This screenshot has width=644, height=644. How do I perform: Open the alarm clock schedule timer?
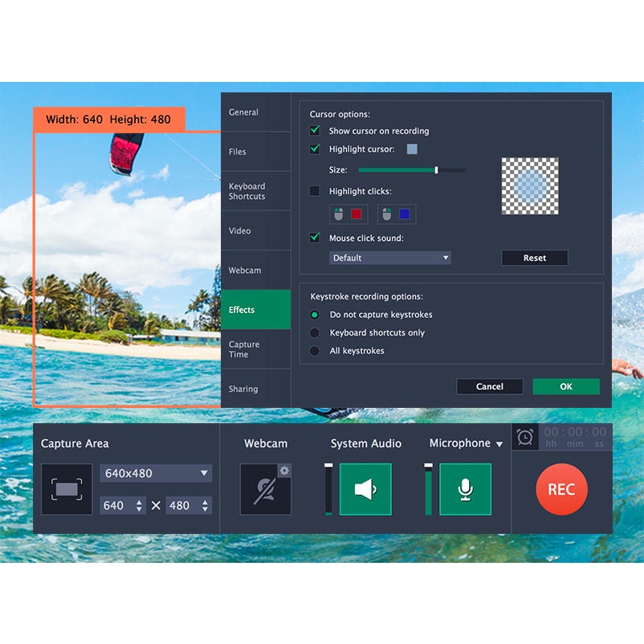pyautogui.click(x=525, y=437)
